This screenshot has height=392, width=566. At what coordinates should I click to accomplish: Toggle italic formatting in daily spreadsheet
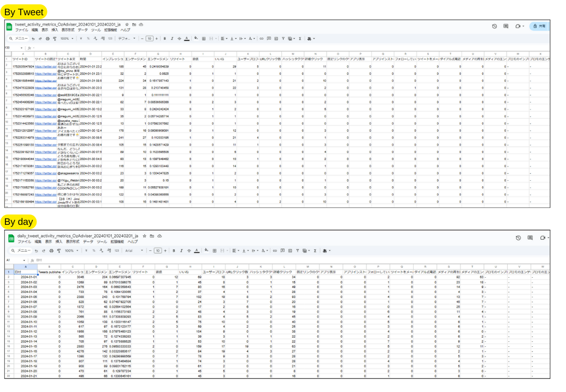tap(181, 251)
